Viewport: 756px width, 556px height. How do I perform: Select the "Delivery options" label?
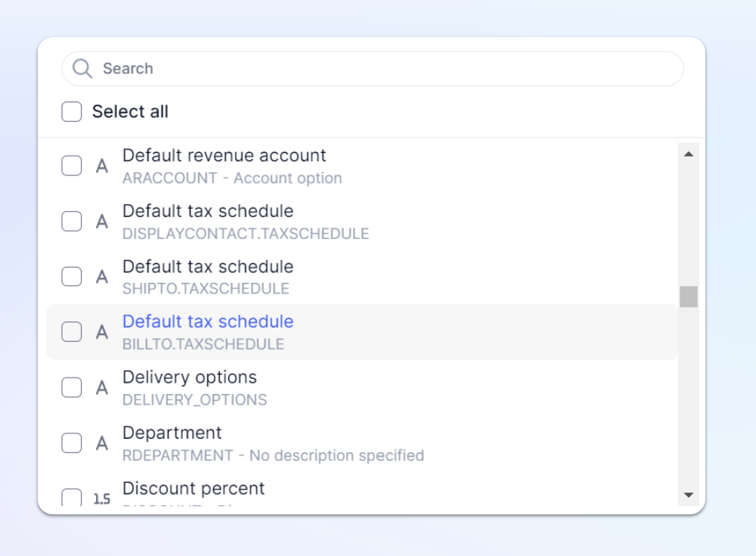[190, 377]
